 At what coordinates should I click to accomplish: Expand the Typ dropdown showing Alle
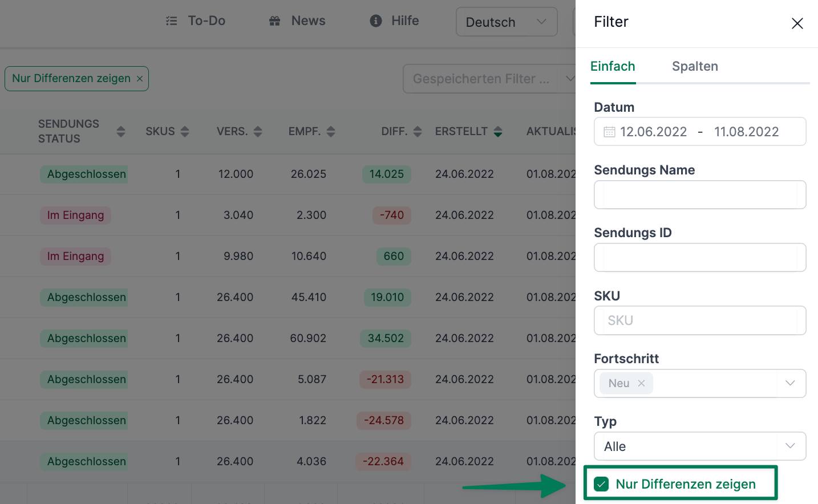(700, 446)
